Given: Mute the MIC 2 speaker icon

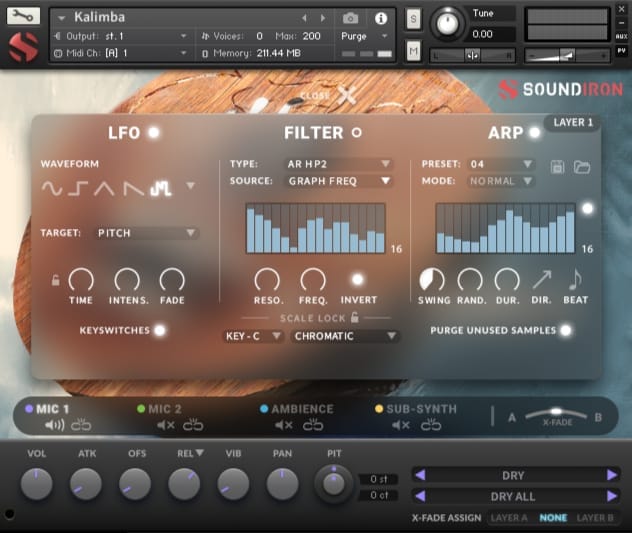Looking at the screenshot, I should pyautogui.click(x=166, y=425).
